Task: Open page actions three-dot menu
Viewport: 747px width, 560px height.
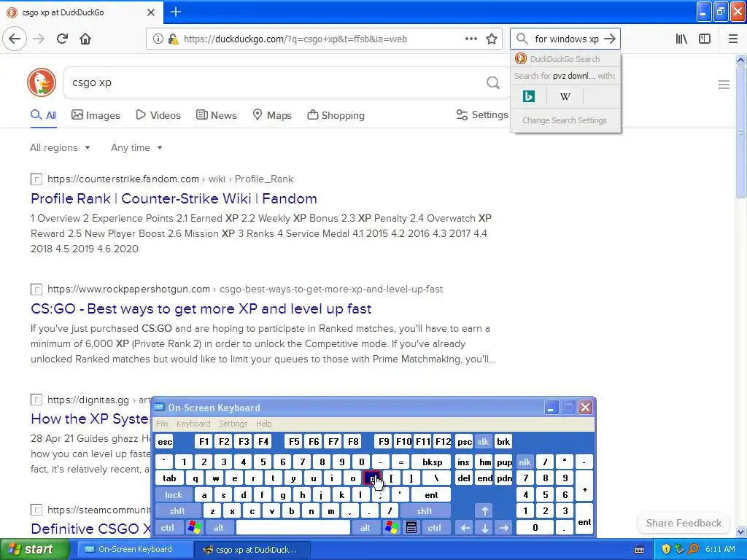Action: coord(471,39)
